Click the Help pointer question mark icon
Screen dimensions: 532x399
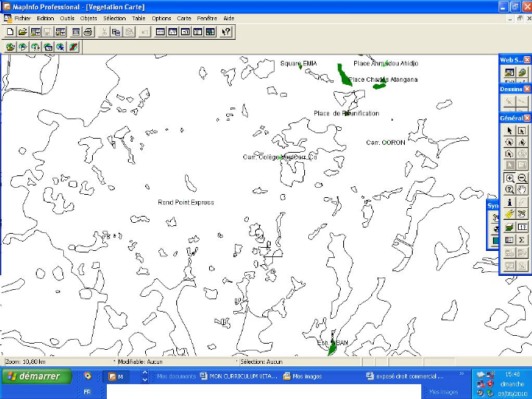pyautogui.click(x=225, y=32)
